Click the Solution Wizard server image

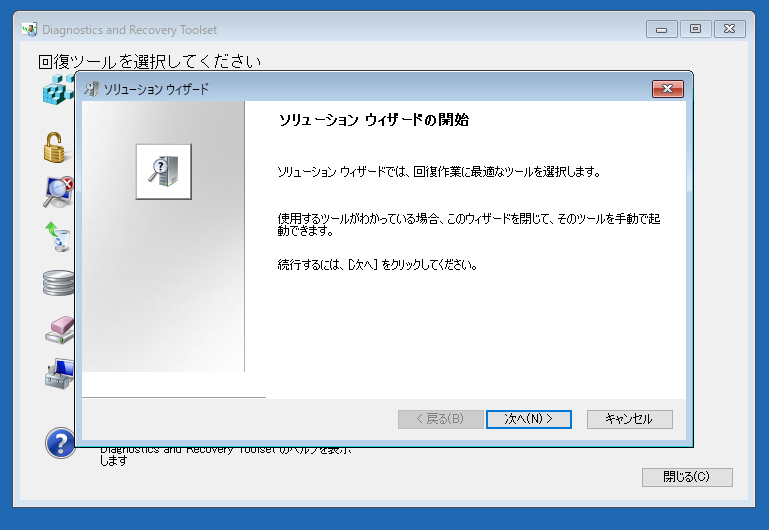(163, 172)
